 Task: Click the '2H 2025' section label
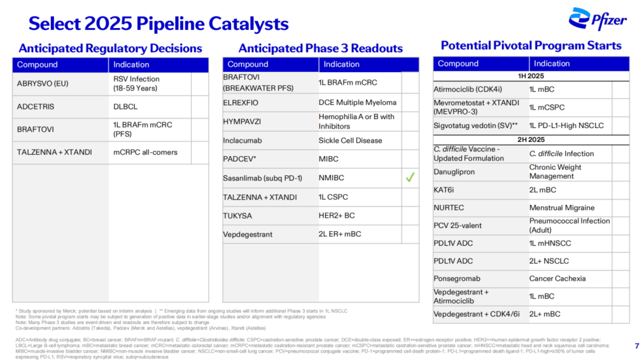(x=531, y=140)
